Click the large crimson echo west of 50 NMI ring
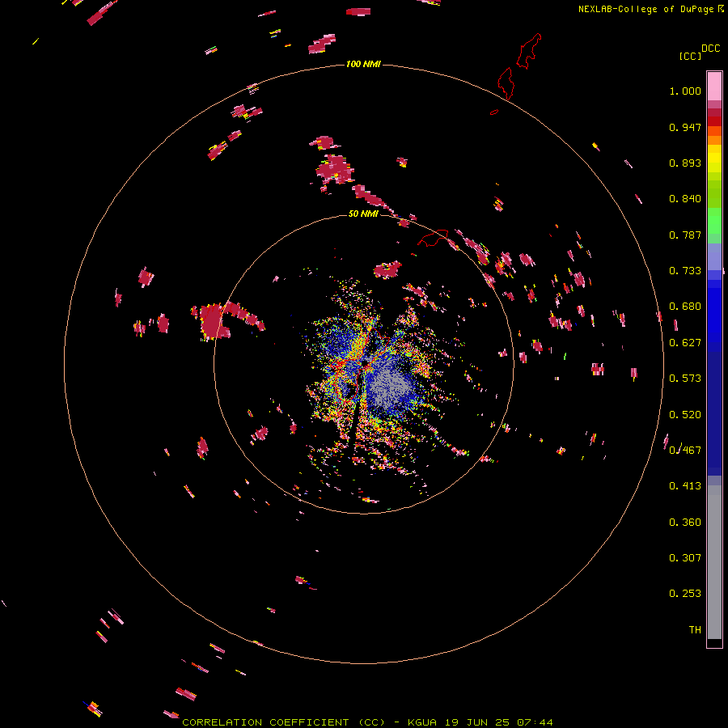This screenshot has height=728, width=728. pyautogui.click(x=214, y=321)
